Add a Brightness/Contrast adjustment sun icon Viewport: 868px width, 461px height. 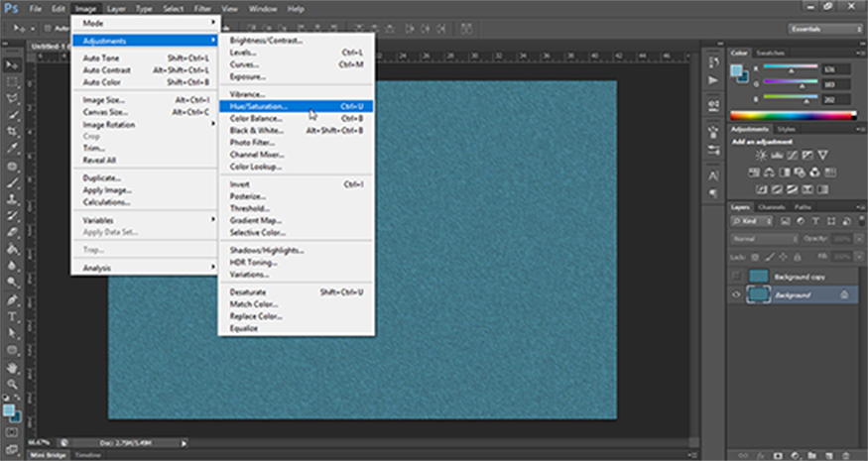[761, 157]
